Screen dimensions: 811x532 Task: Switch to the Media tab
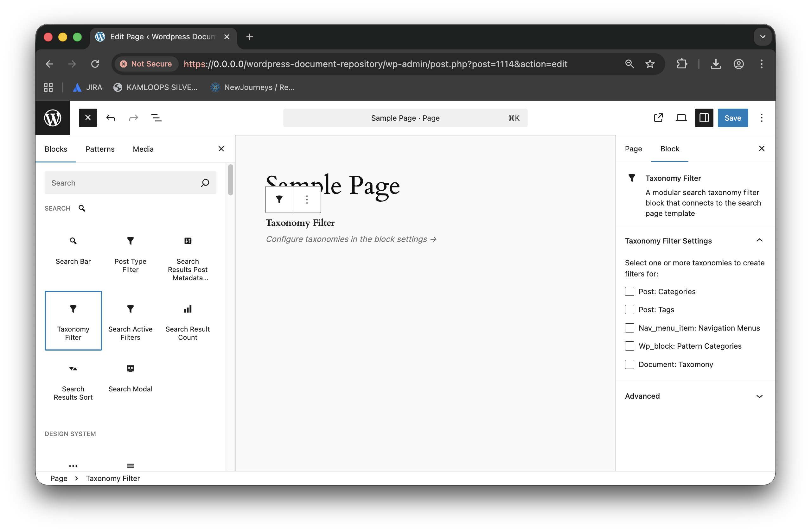[143, 149]
